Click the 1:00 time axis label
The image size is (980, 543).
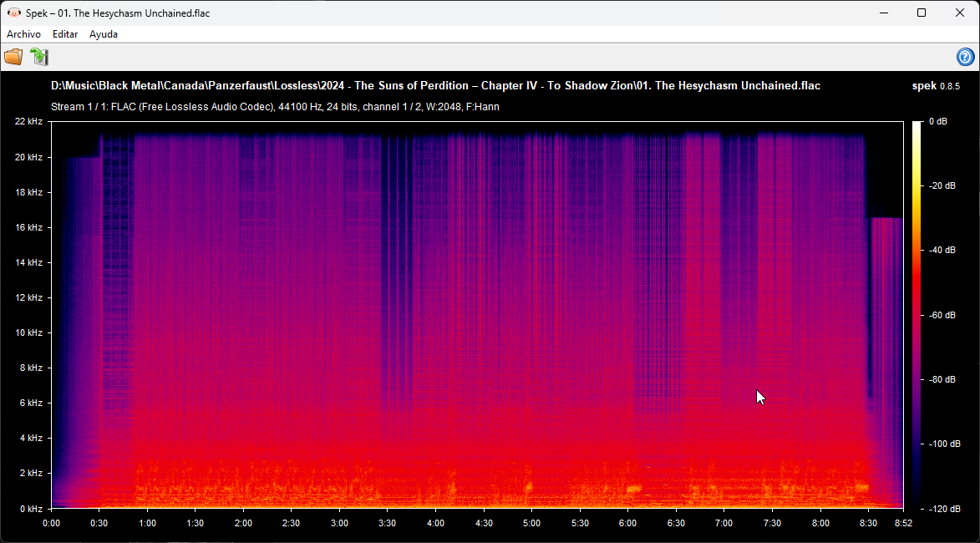(x=148, y=523)
